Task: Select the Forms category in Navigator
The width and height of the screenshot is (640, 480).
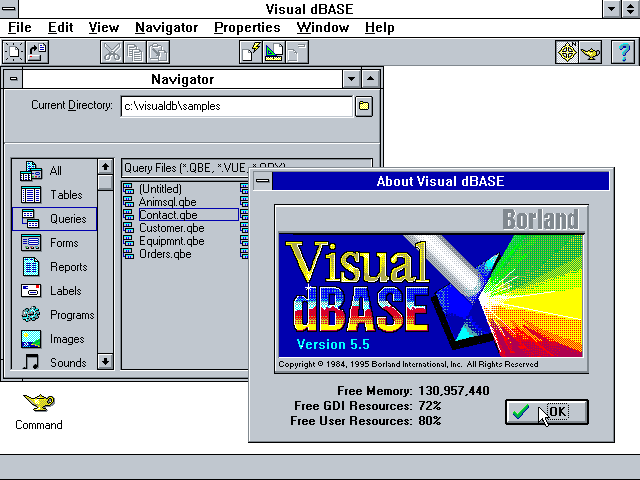Action: [x=54, y=243]
